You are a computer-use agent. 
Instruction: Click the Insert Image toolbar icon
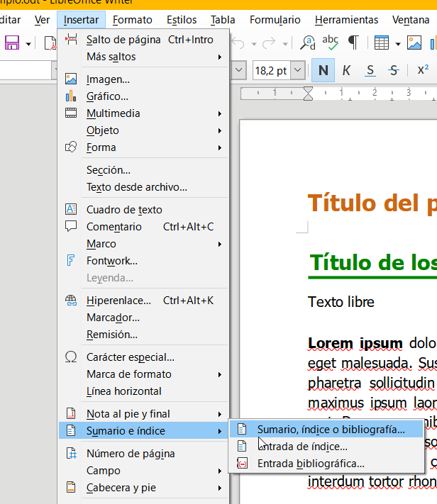coord(414,43)
